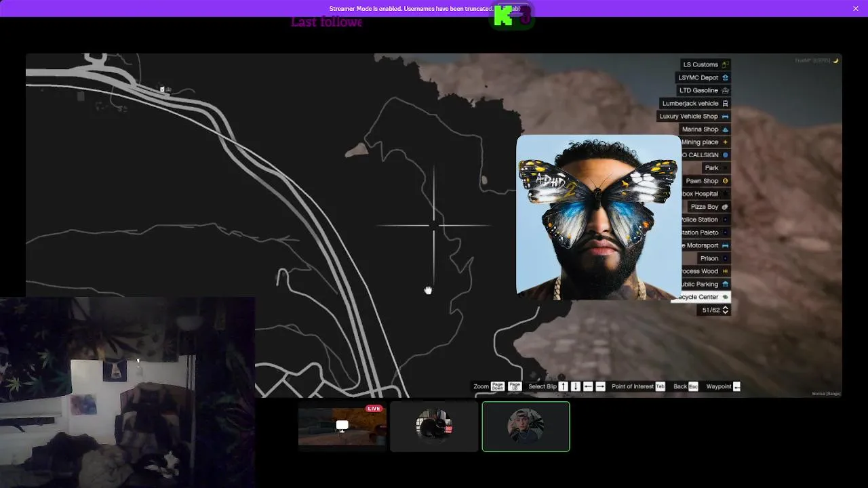This screenshot has width=868, height=488.
Task: Select the Motorsport car blip icon
Action: pos(725,245)
